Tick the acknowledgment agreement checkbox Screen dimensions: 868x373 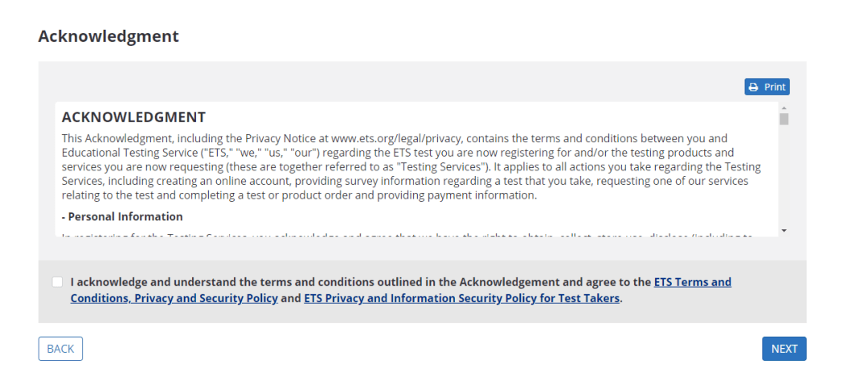[x=57, y=282]
